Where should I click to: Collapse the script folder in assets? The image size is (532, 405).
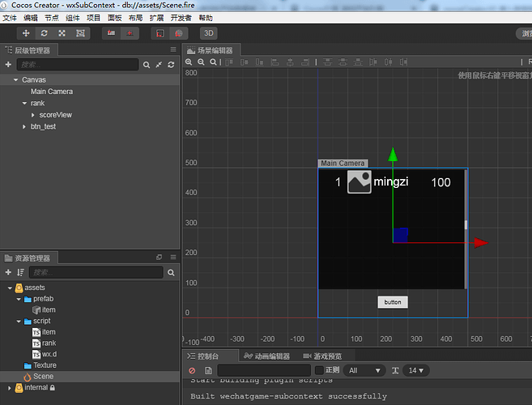point(18,321)
